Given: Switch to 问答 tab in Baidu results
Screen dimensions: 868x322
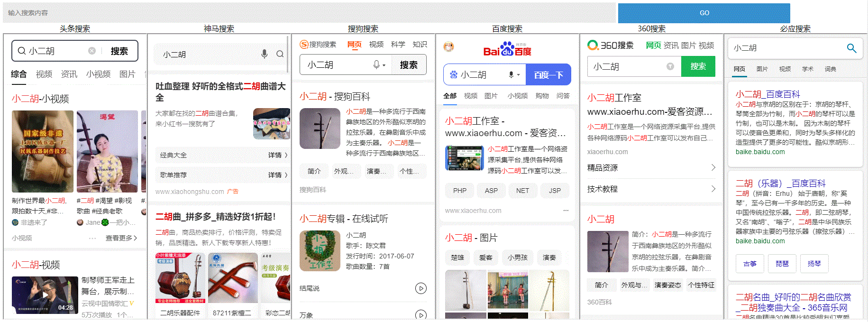Looking at the screenshot, I should pyautogui.click(x=563, y=96).
